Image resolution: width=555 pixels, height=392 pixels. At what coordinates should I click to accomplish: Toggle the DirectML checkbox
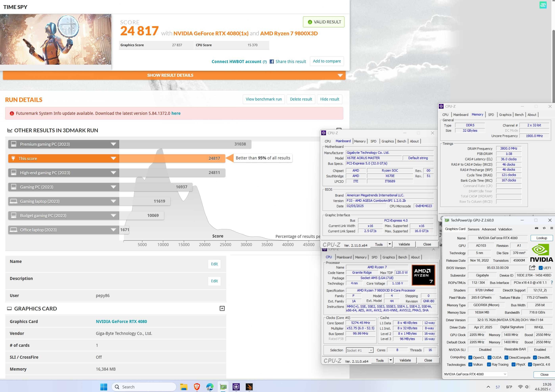point(535,357)
